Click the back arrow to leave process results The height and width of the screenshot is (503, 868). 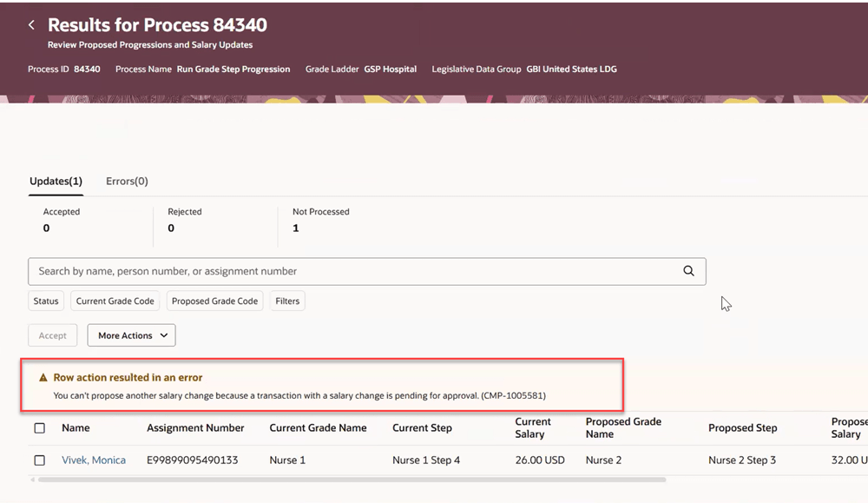point(31,24)
